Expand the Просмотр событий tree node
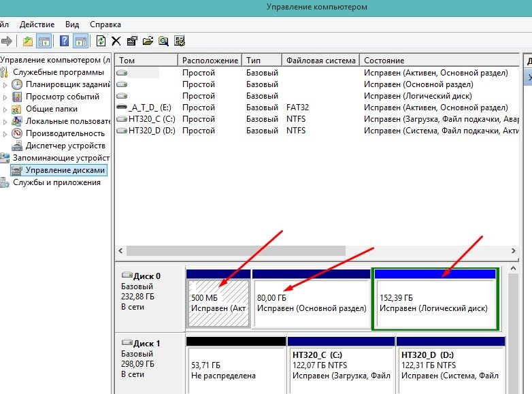Viewport: 532px width, 394px height. 5,97
